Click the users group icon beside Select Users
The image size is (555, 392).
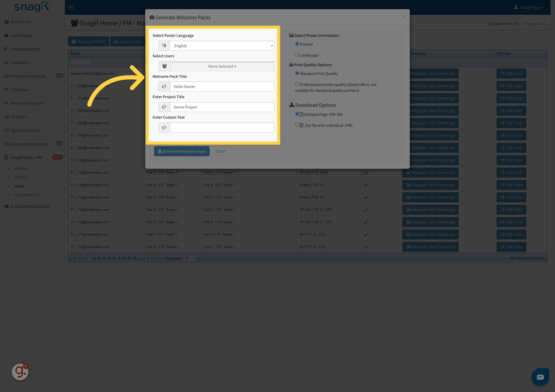coord(164,66)
